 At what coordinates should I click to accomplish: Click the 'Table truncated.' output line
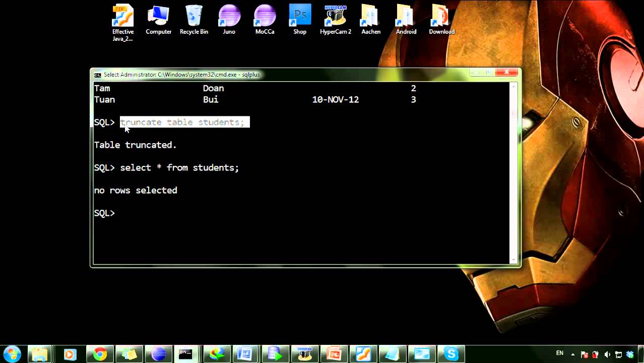tap(136, 145)
